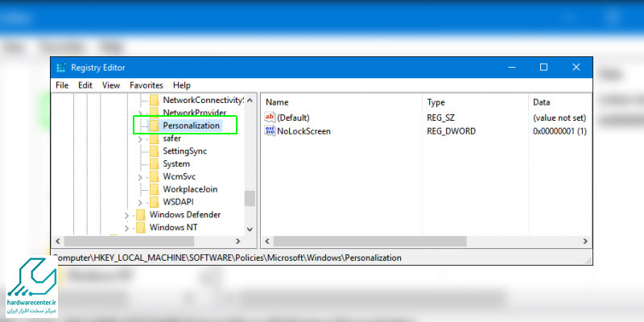644x322 pixels.
Task: Sort values by the Type column header
Action: 436,102
